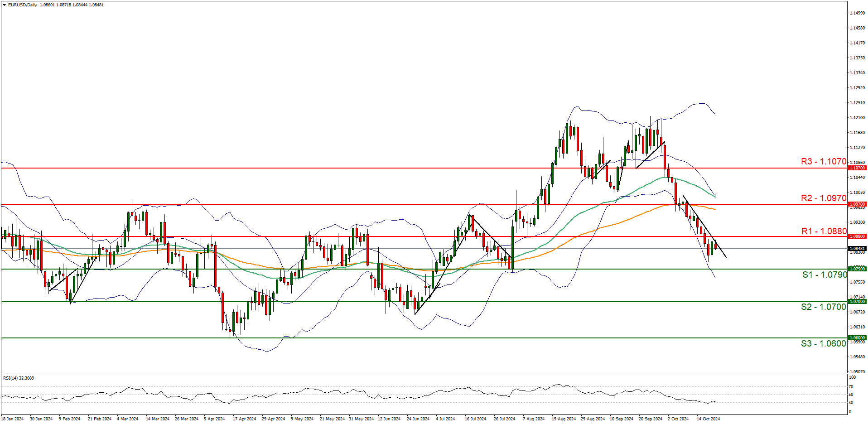This screenshot has height=424, width=868.
Task: Click the EURUSD,Daily chart title text
Action: (x=23, y=5)
